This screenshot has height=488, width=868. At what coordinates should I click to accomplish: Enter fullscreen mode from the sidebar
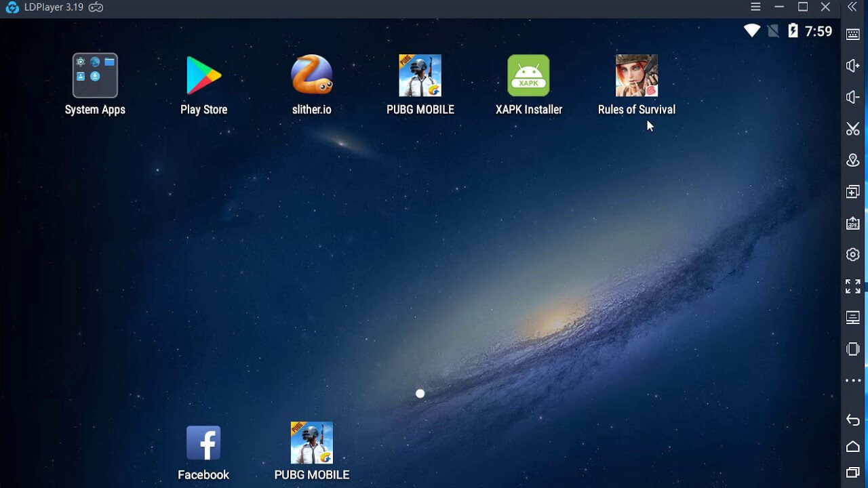(x=853, y=286)
